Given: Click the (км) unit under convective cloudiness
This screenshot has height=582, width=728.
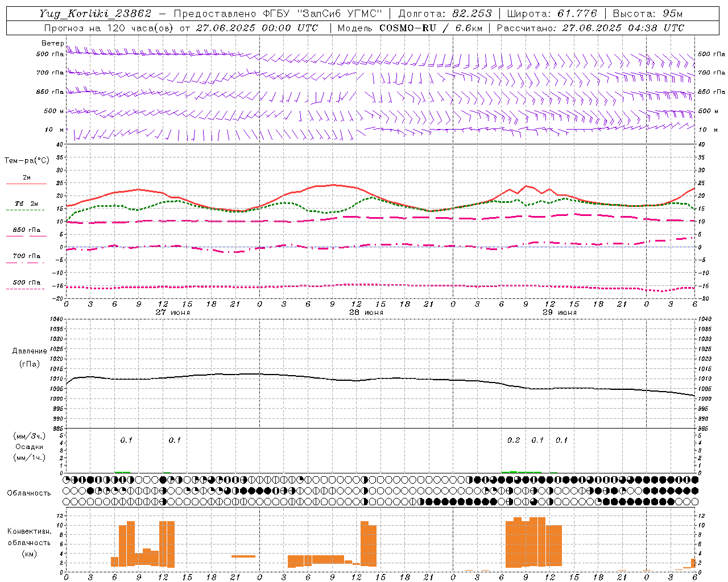Looking at the screenshot, I should (x=29, y=554).
